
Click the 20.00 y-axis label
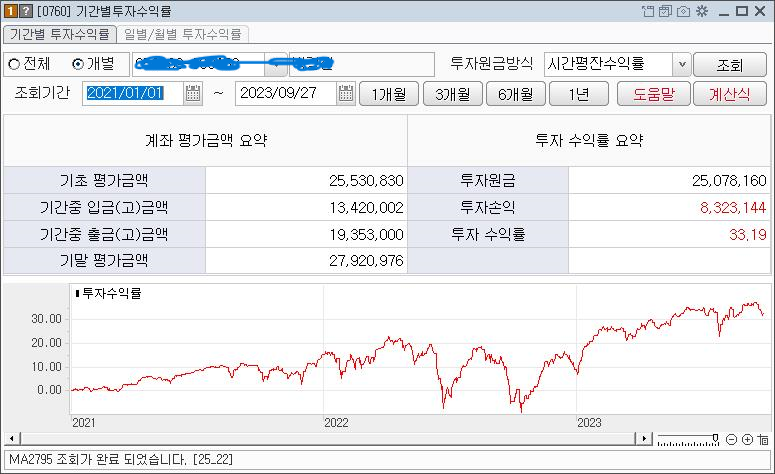click(x=46, y=343)
